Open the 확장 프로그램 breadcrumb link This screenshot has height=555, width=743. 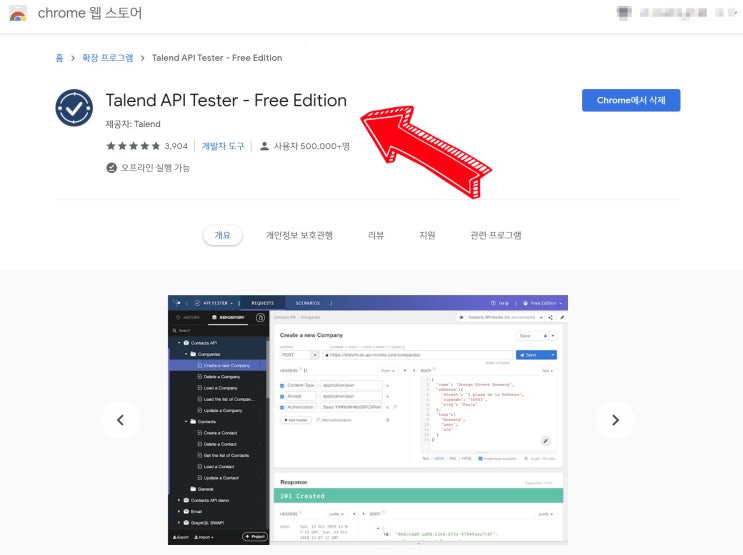(x=108, y=58)
